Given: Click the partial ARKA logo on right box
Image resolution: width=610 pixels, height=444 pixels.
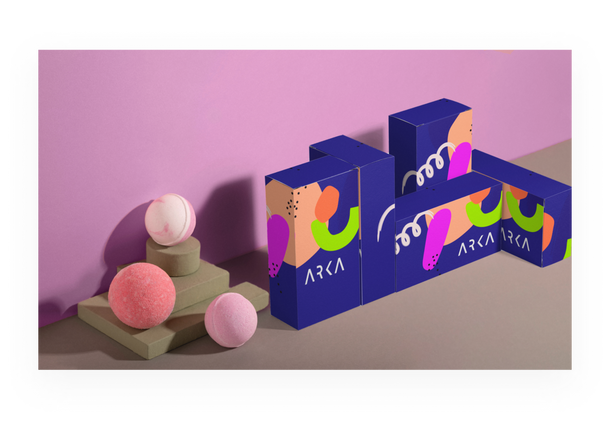Looking at the screenshot, I should [x=516, y=240].
